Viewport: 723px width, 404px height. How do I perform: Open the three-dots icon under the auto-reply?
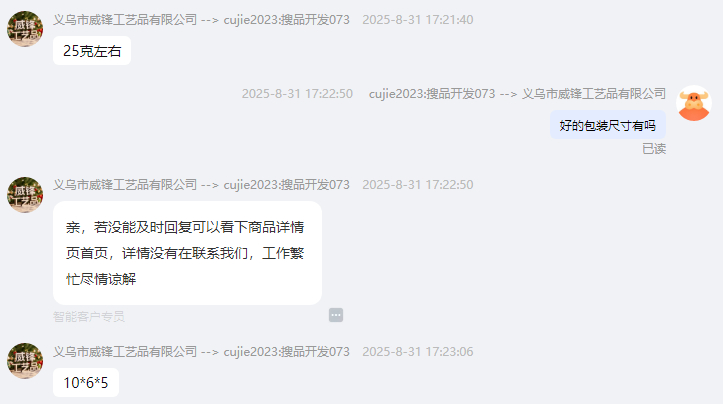pos(336,315)
